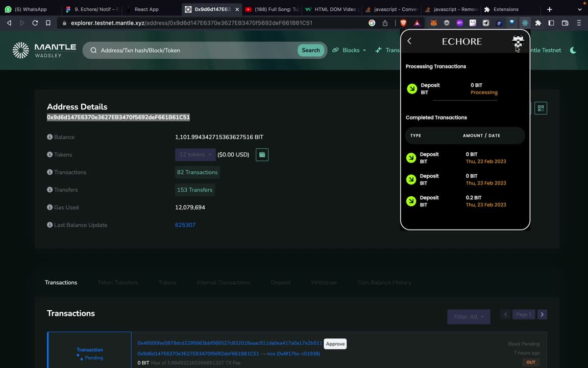
Task: Open the gear extension icon
Action: tap(447, 23)
